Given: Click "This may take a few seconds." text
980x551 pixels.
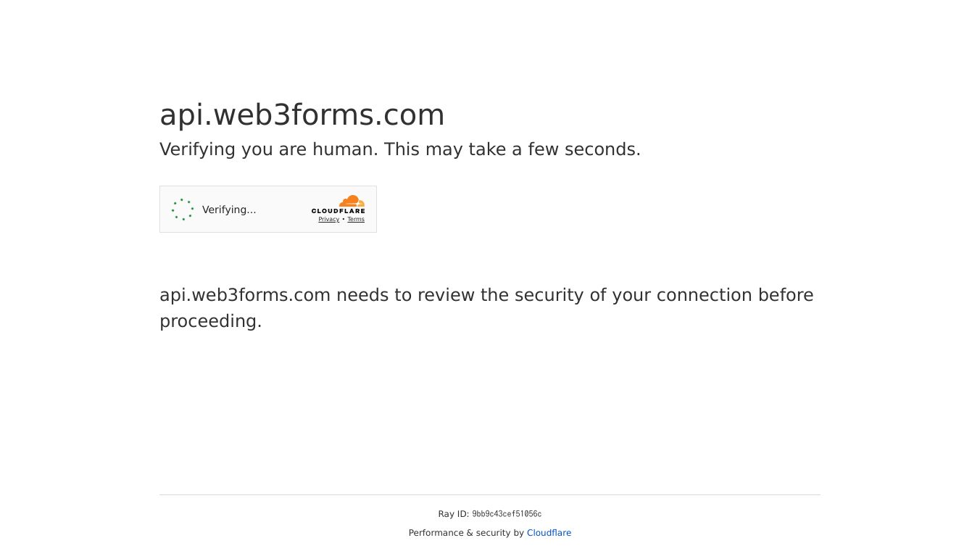Looking at the screenshot, I should click(x=512, y=149).
